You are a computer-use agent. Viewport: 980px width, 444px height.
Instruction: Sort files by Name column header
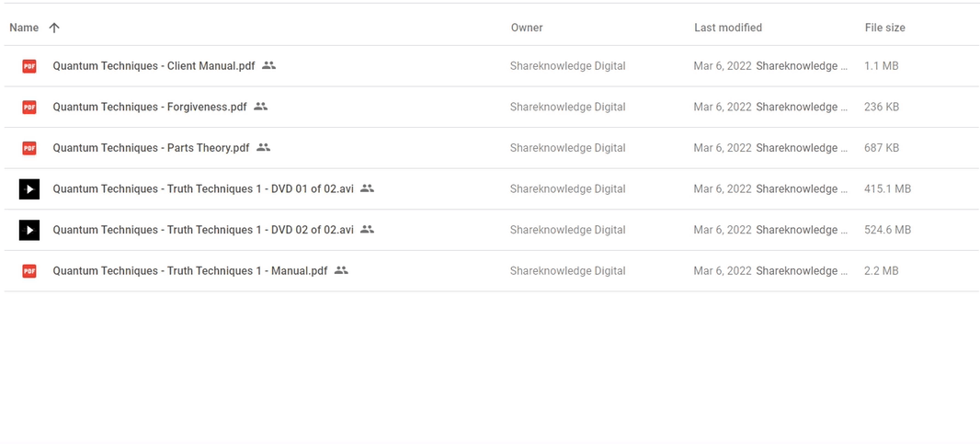(x=24, y=28)
